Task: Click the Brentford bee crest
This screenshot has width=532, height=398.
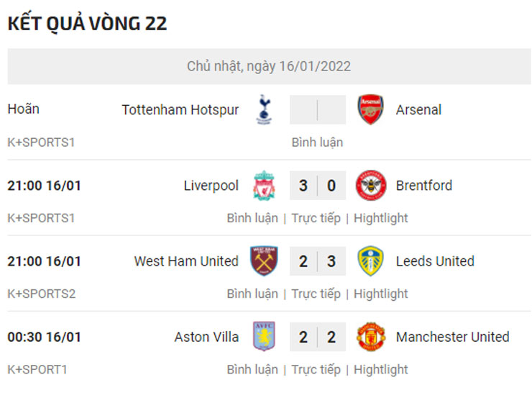Action: pyautogui.click(x=371, y=186)
